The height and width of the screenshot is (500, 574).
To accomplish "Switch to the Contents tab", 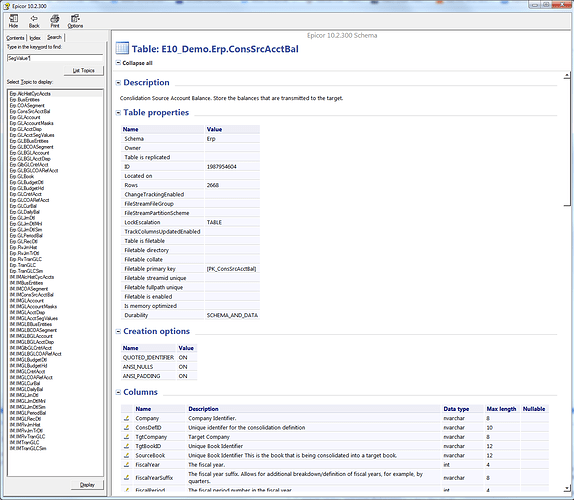I will 15,38.
